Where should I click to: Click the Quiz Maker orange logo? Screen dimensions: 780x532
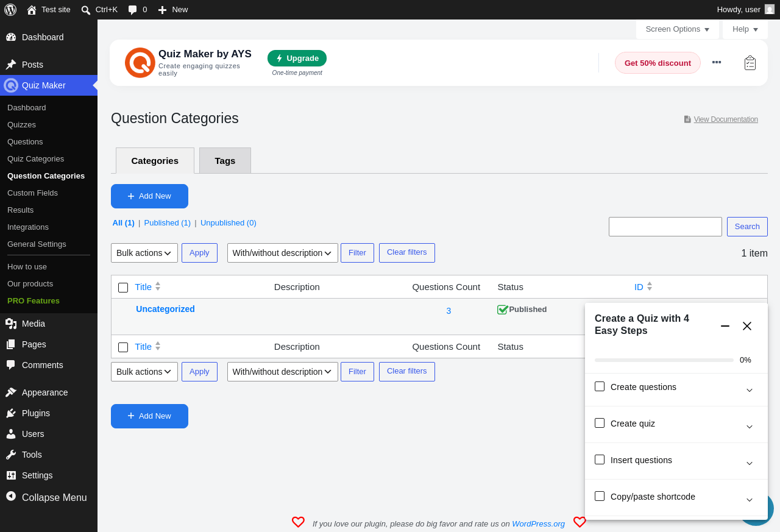tap(140, 63)
